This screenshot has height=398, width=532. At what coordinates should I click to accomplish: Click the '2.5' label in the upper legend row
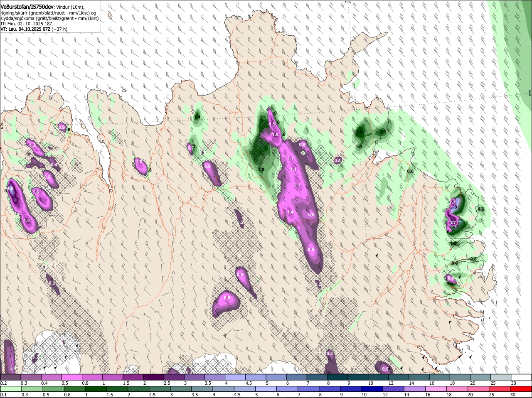(167, 383)
